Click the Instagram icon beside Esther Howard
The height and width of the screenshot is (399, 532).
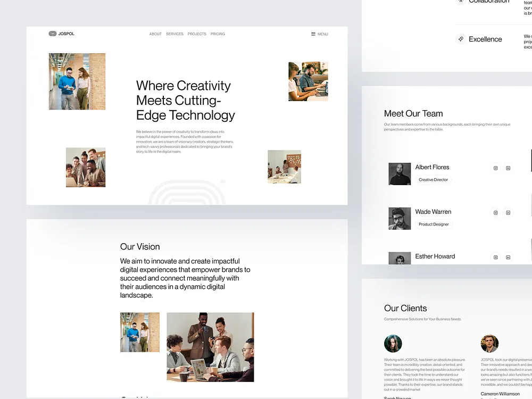tap(495, 257)
